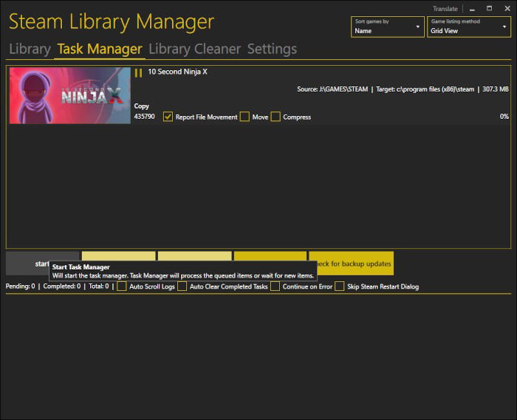Click the 10 Second Ninja X thumbnail
This screenshot has height=420, width=517.
click(70, 95)
